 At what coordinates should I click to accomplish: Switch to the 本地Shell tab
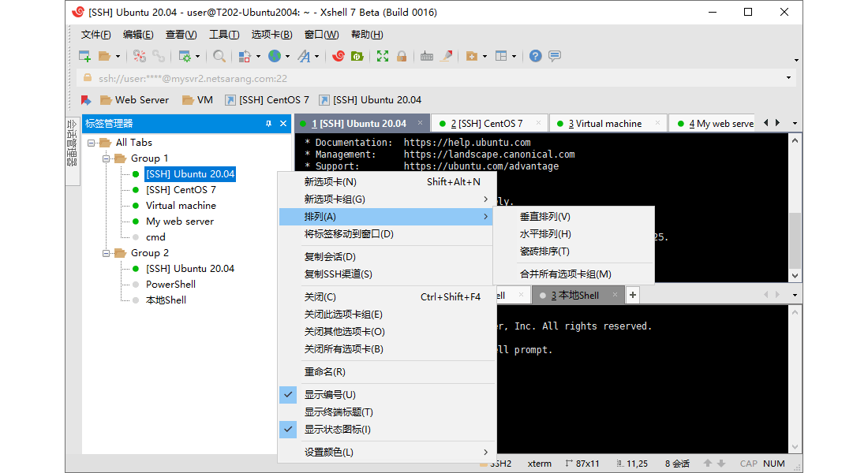click(x=578, y=295)
